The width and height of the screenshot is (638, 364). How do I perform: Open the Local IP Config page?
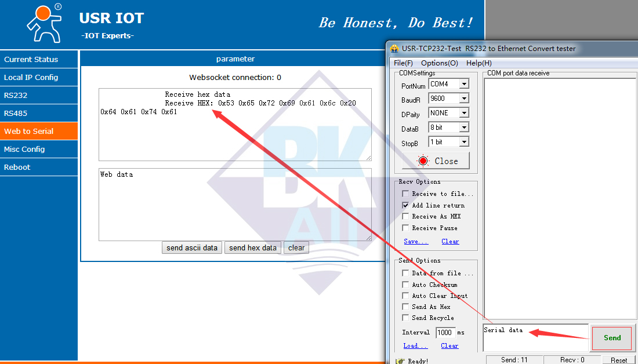39,77
